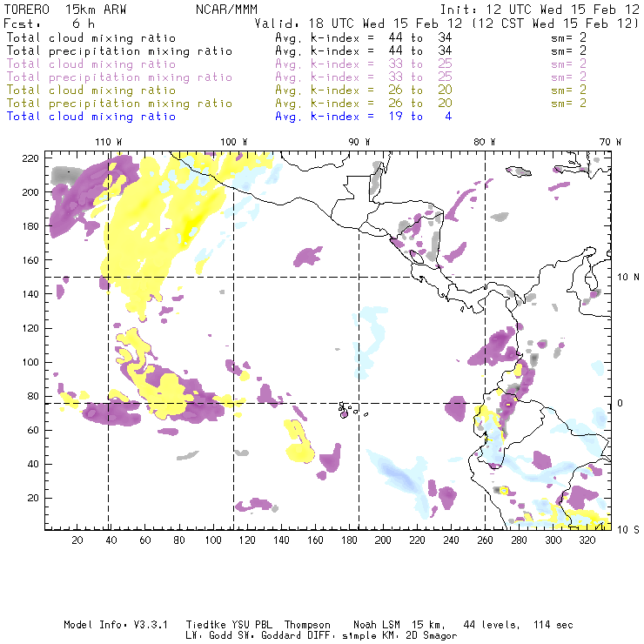Click the '70 W' longitude label
This screenshot has height=644, width=644.
tap(610, 142)
